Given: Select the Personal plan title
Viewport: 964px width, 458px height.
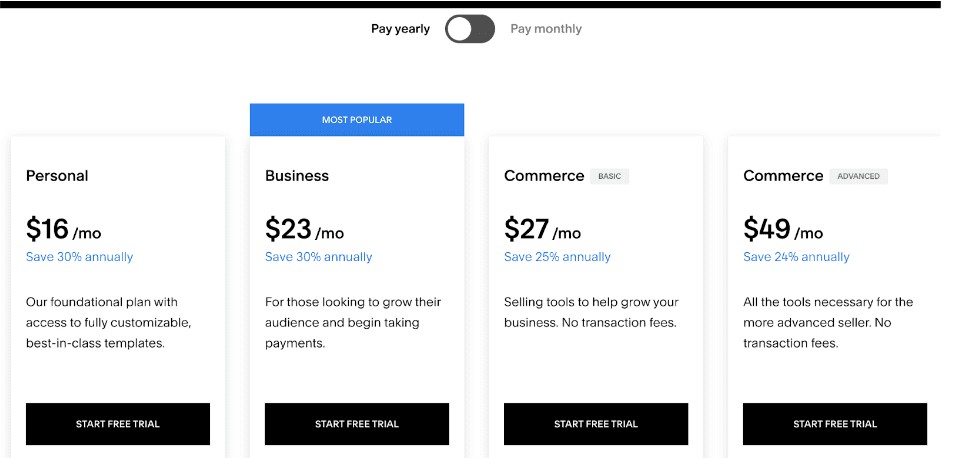Looking at the screenshot, I should 57,176.
